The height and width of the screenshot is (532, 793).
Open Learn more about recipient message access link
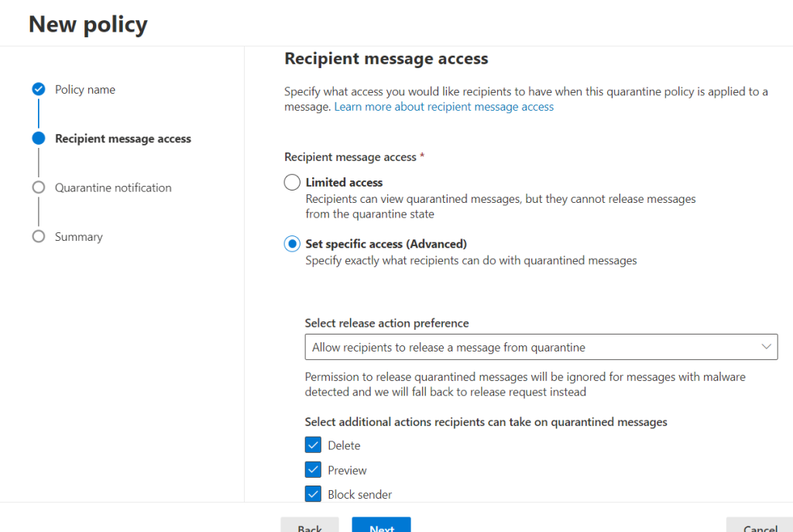(x=444, y=107)
